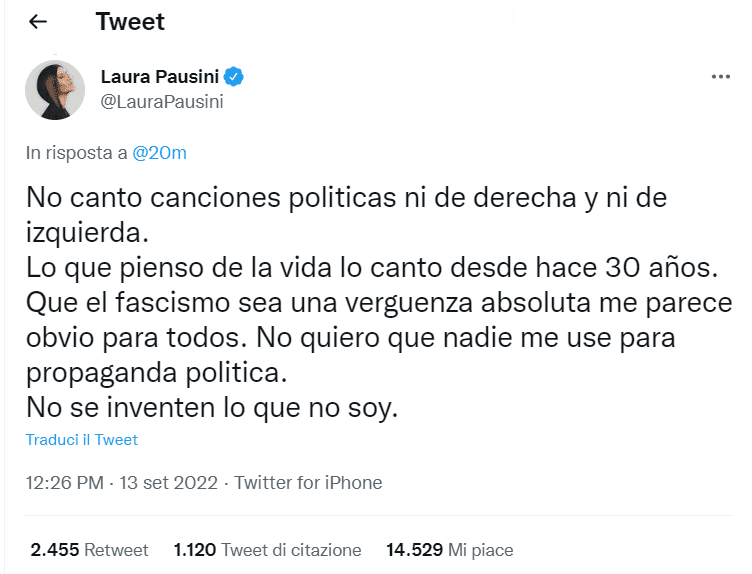Open Laura Pausini's profile picture

[54, 90]
